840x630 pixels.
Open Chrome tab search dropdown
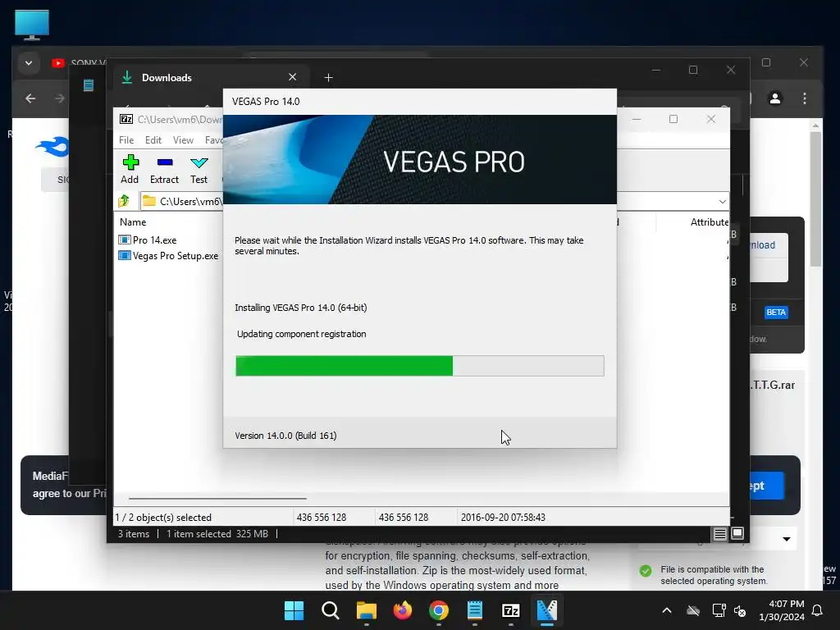click(29, 63)
